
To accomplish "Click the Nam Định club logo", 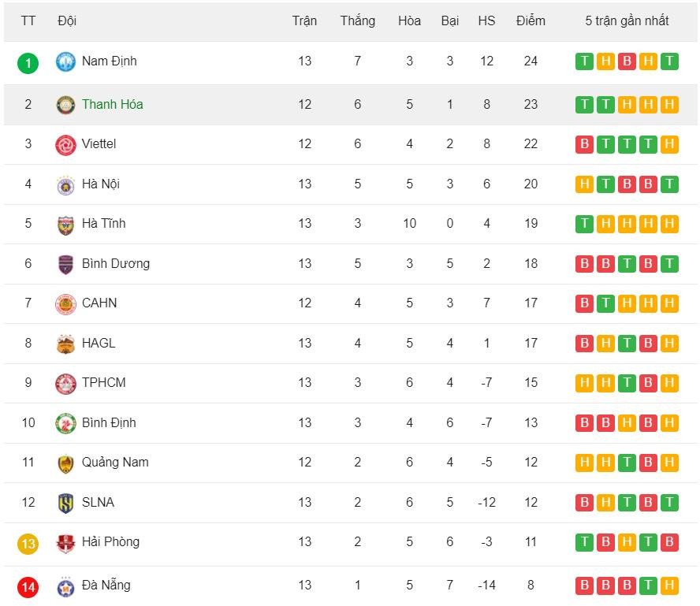I will coord(65,61).
